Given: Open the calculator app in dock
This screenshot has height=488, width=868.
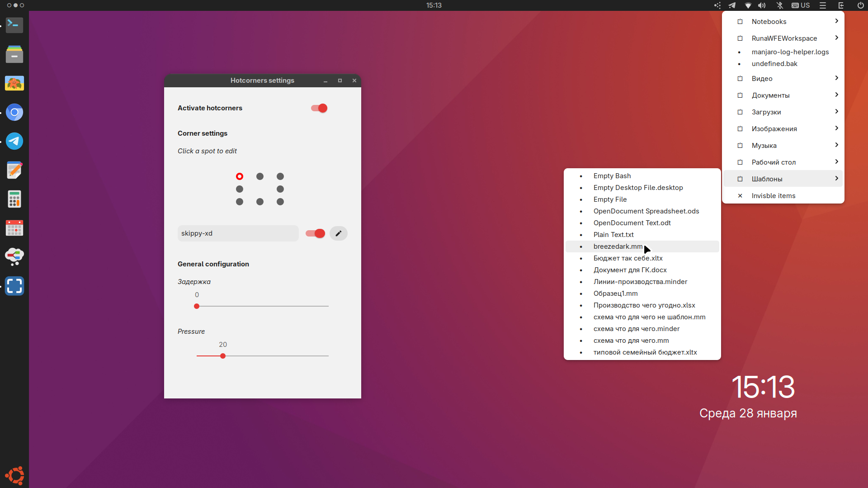Looking at the screenshot, I should [x=14, y=199].
